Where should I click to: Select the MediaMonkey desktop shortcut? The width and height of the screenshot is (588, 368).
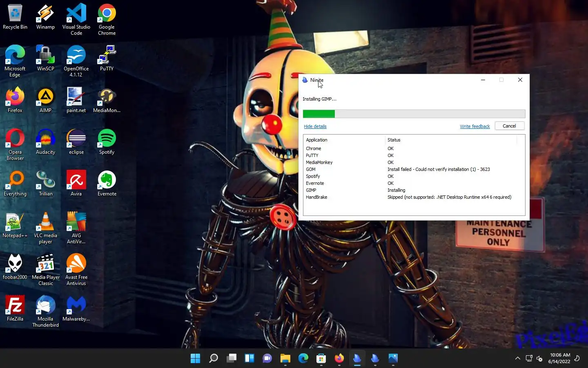point(107,100)
